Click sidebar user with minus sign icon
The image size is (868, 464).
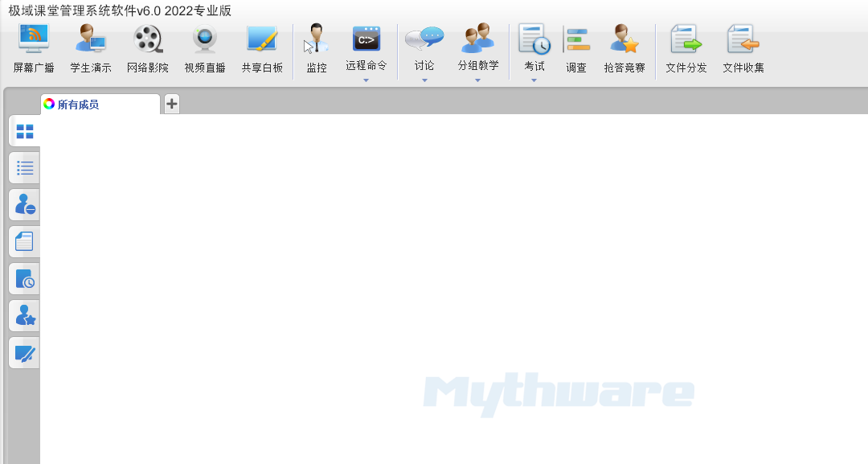coord(25,205)
